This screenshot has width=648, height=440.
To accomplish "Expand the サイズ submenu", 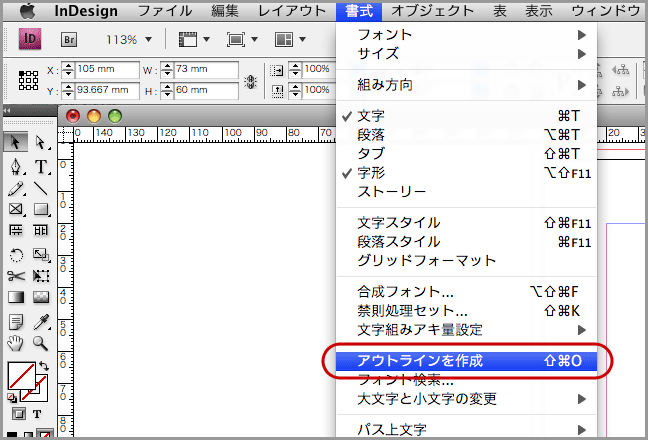I will tap(466, 54).
